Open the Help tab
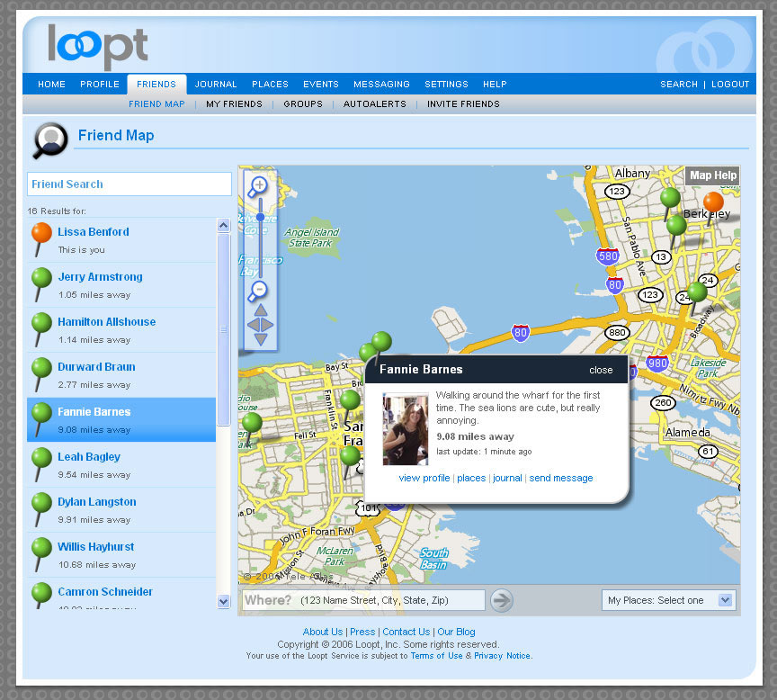 click(x=495, y=85)
